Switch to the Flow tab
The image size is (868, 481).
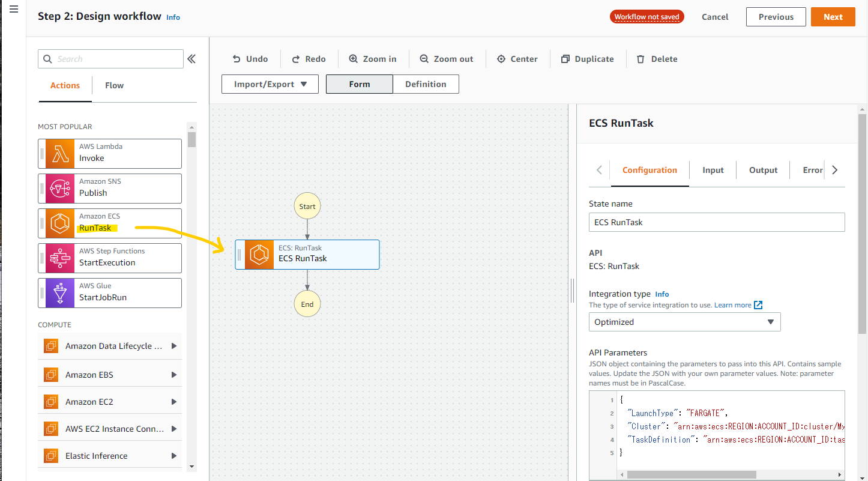click(x=114, y=85)
